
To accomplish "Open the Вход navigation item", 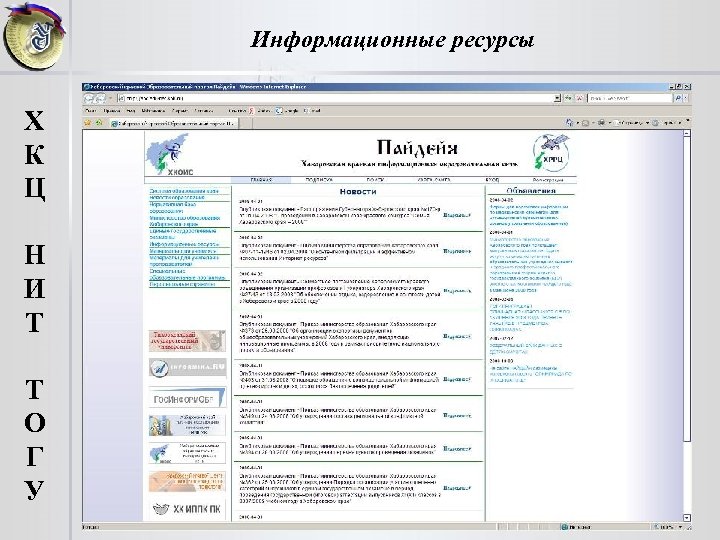I will click(492, 180).
